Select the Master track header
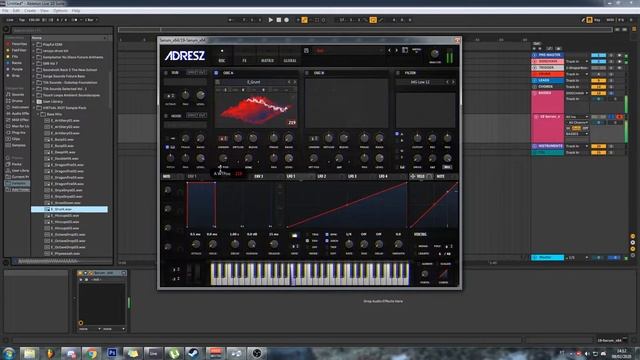The width and height of the screenshot is (640, 360). pyautogui.click(x=548, y=258)
